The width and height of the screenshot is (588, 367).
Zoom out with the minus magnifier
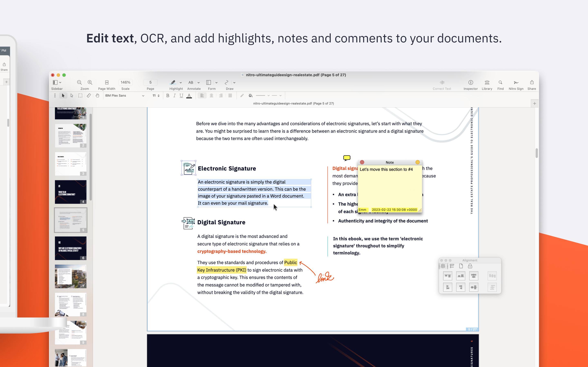tap(79, 83)
